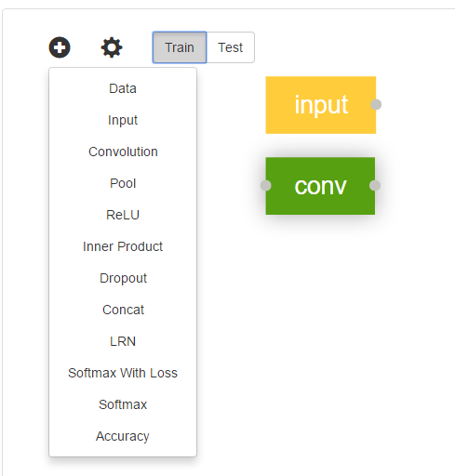Screen dimensions: 455x476
Task: Choose Input from the layer menu
Action: (x=123, y=120)
